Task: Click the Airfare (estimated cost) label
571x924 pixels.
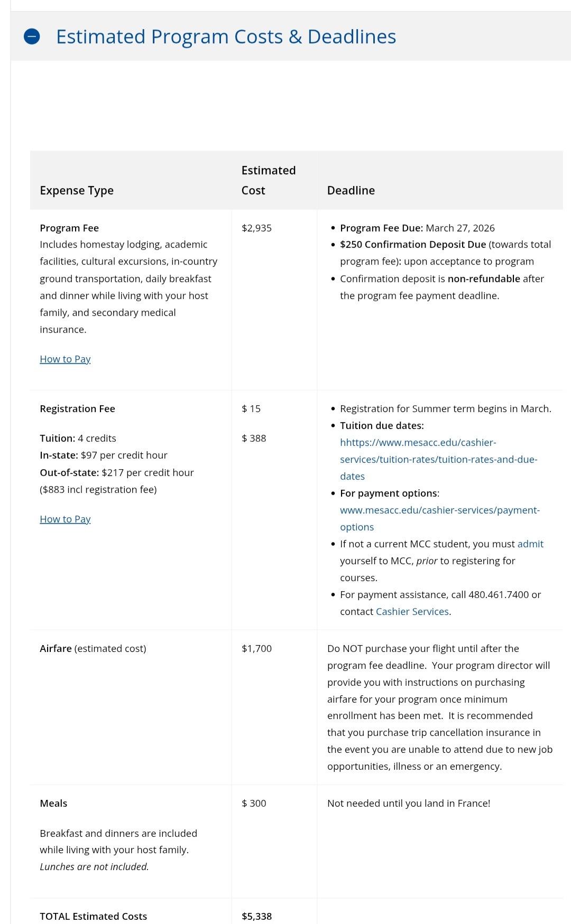Action: (93, 649)
